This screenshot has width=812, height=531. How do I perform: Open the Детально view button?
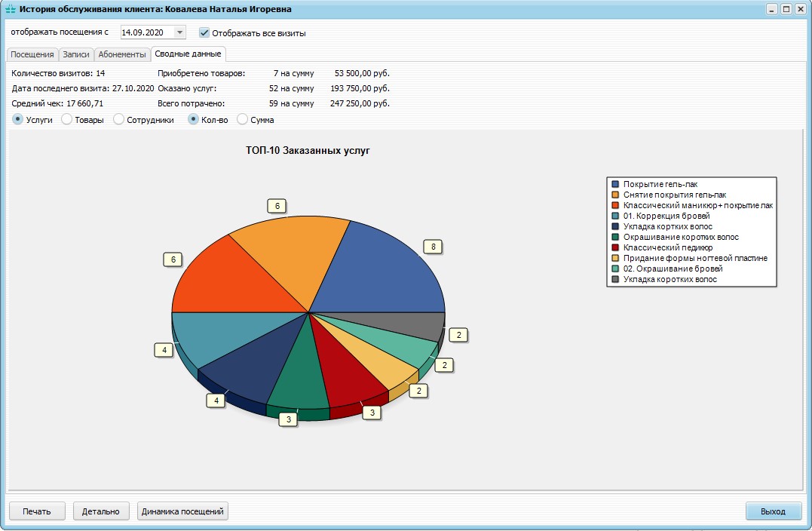pyautogui.click(x=101, y=511)
